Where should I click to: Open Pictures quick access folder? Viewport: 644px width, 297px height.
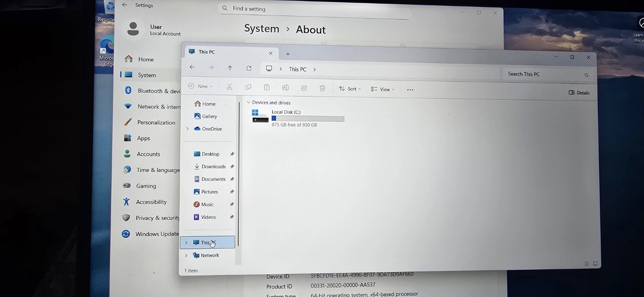click(206, 192)
